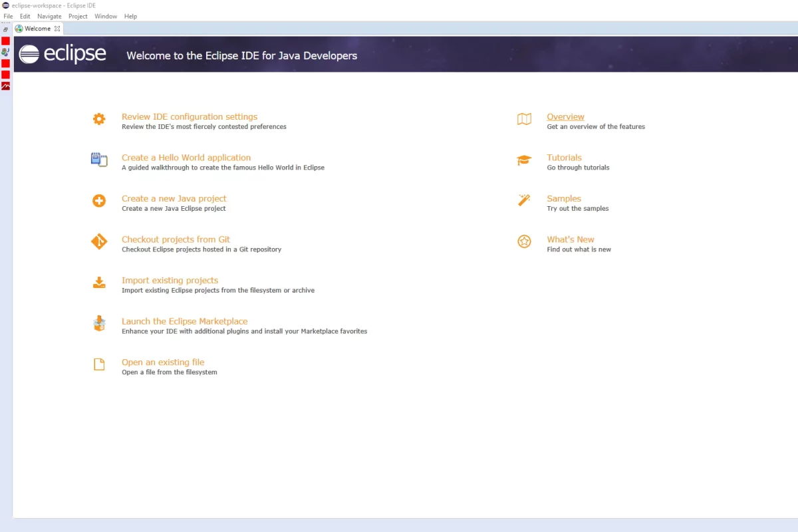Click the gear icon for IDE configuration settings
This screenshot has height=532, width=798.
(x=99, y=119)
